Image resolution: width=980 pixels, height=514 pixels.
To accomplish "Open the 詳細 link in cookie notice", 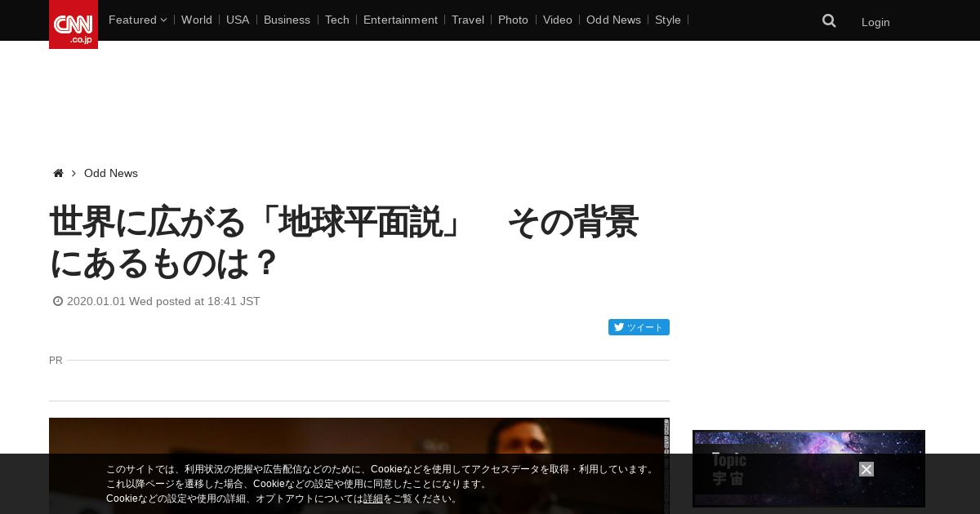I will 373,498.
